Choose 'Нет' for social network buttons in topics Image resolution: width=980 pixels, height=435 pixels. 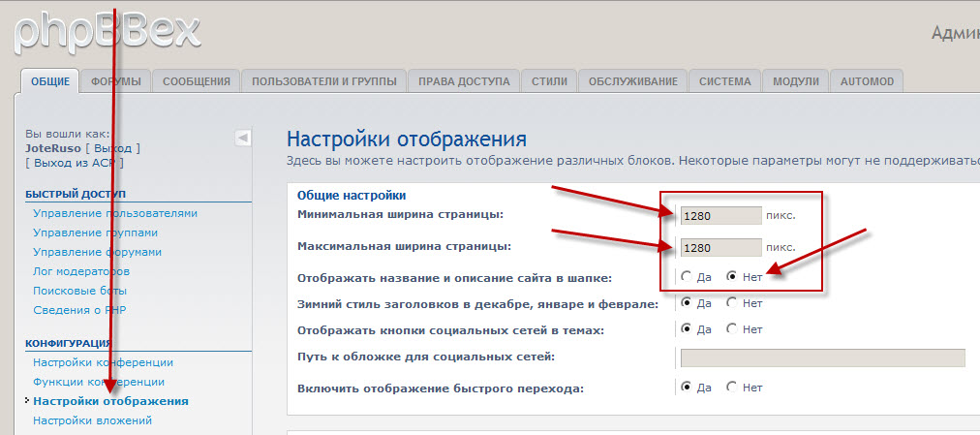(x=731, y=329)
